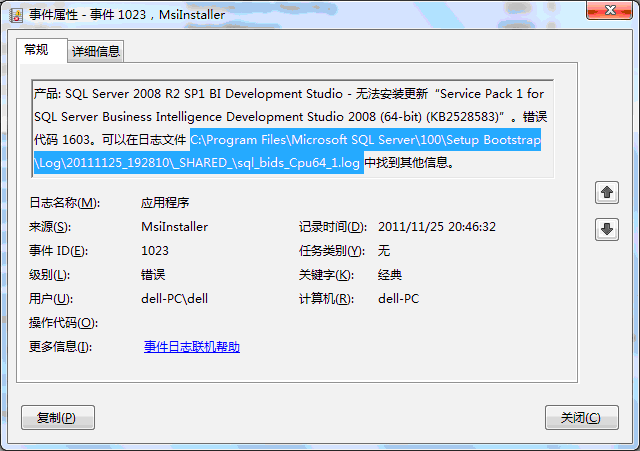Click the log name value 应用程序

click(x=165, y=203)
